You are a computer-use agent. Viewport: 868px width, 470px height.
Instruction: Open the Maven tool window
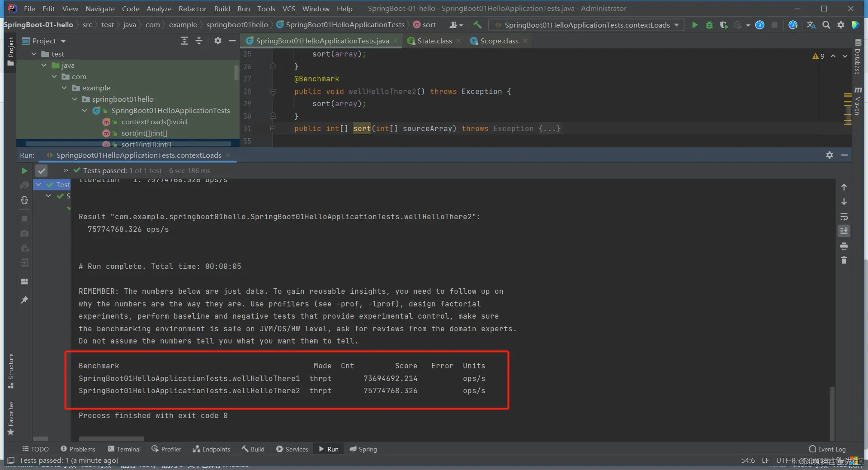858,101
